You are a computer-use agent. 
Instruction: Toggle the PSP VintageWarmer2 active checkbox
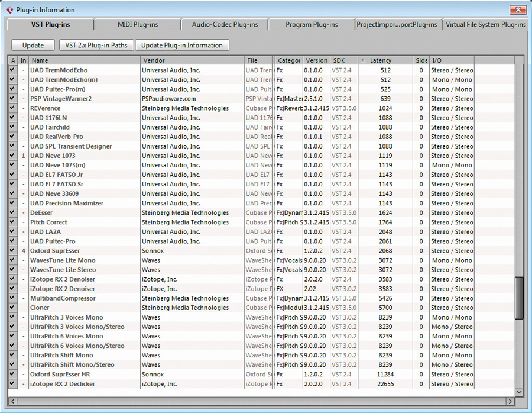pyautogui.click(x=12, y=98)
